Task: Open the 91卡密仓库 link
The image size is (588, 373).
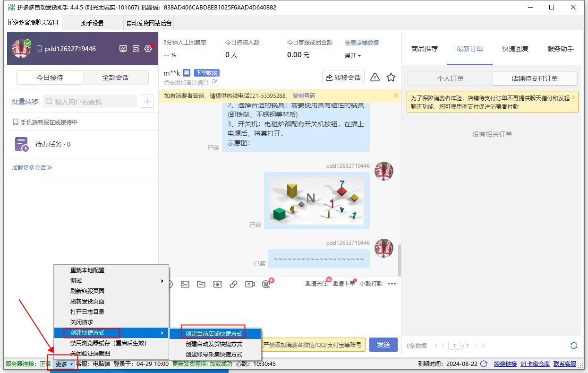Action: pyautogui.click(x=535, y=364)
